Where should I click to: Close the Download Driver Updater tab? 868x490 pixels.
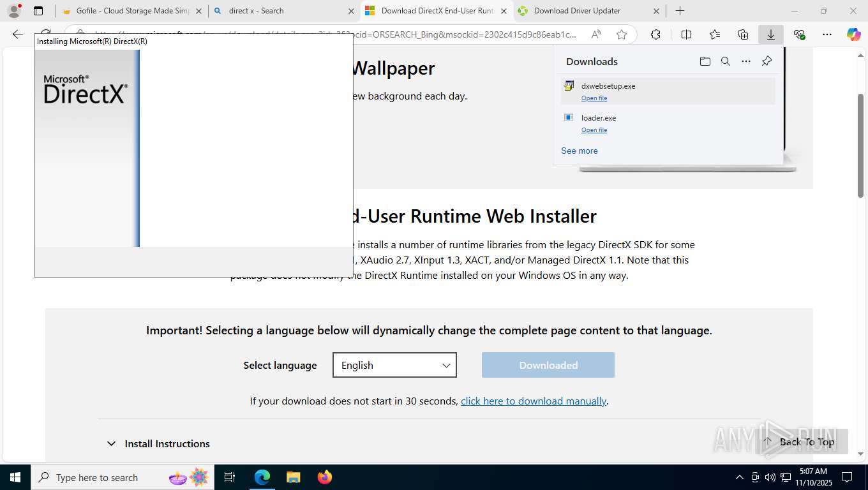[x=656, y=11]
